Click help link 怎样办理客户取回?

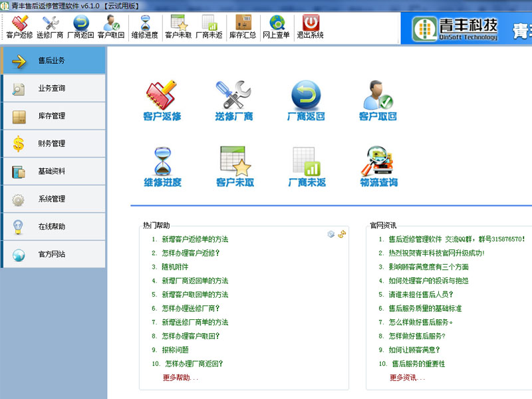(191, 336)
